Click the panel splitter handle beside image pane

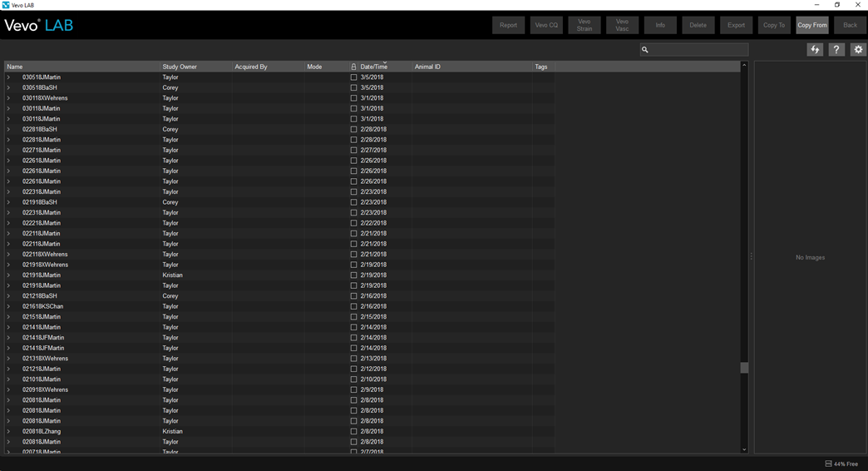752,256
